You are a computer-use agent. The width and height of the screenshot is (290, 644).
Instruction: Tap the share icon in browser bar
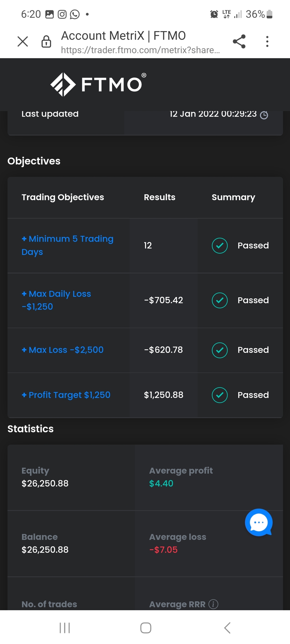pyautogui.click(x=239, y=42)
